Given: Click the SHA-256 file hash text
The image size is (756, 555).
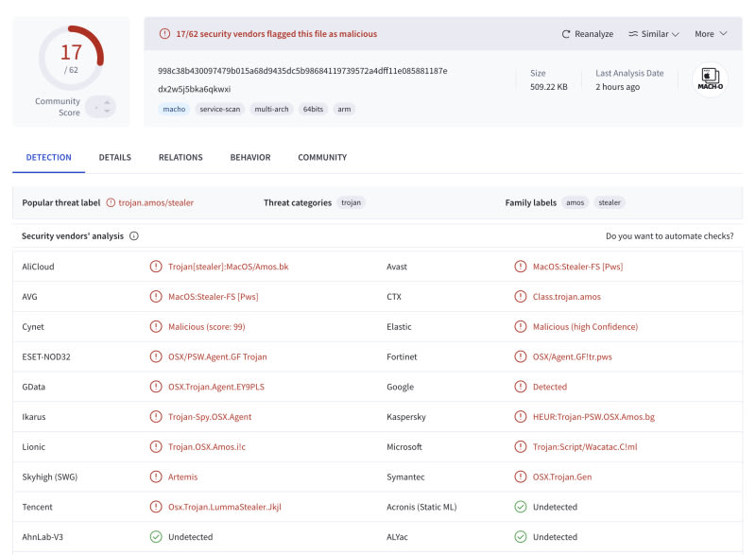Looking at the screenshot, I should click(x=302, y=71).
